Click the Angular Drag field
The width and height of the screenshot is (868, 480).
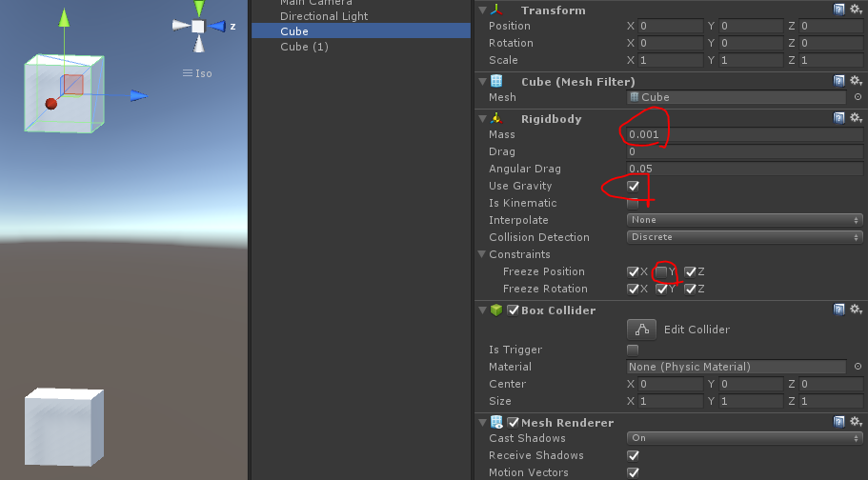[744, 169]
